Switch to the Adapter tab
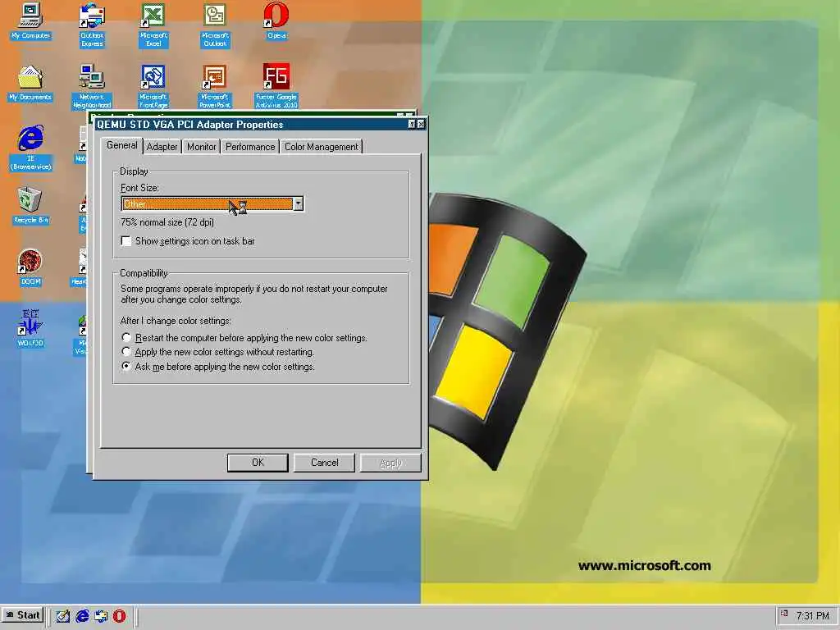The width and height of the screenshot is (840, 630). (x=162, y=147)
